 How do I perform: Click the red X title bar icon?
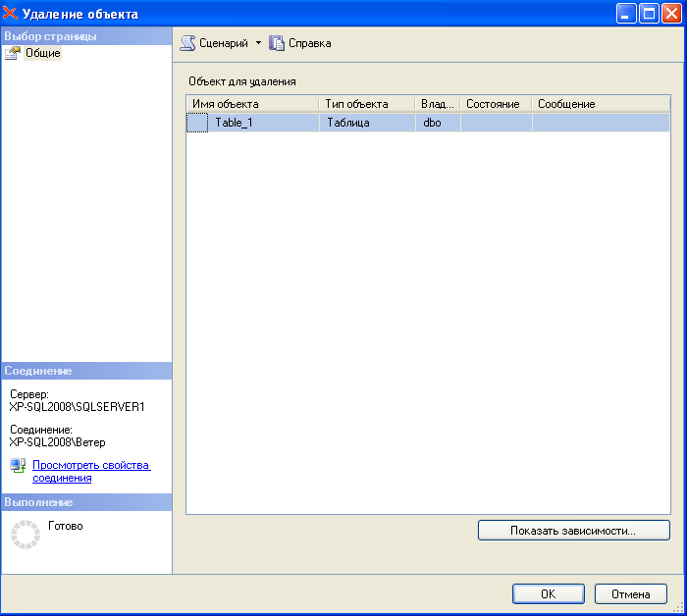click(x=10, y=13)
